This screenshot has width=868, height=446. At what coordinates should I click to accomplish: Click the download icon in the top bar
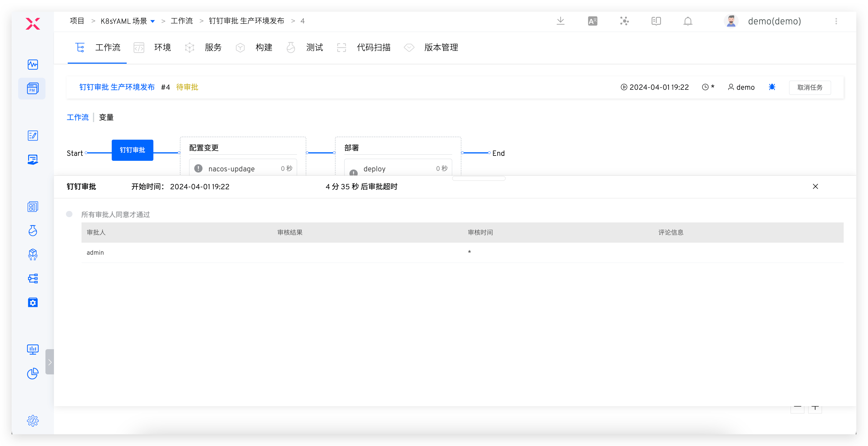(560, 21)
